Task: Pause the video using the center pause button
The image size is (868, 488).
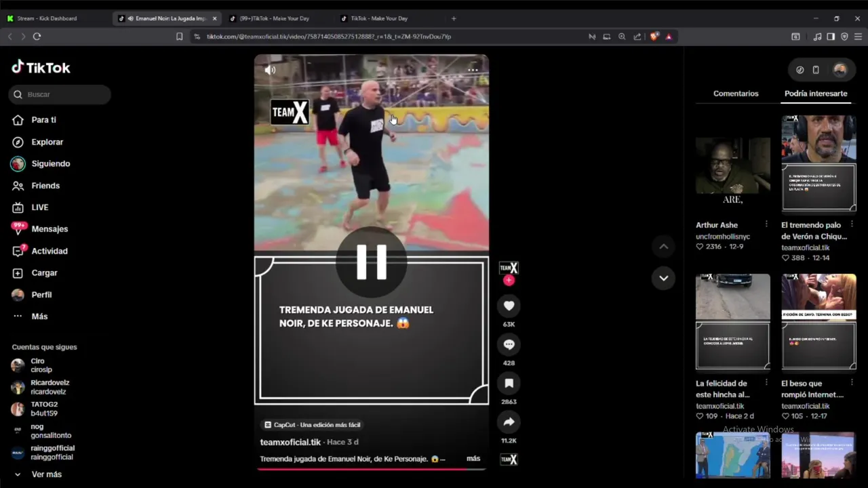Action: (x=371, y=262)
